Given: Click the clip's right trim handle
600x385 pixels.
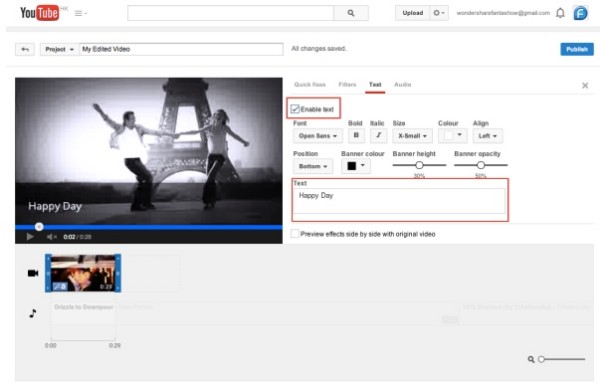Looking at the screenshot, I should click(x=118, y=273).
